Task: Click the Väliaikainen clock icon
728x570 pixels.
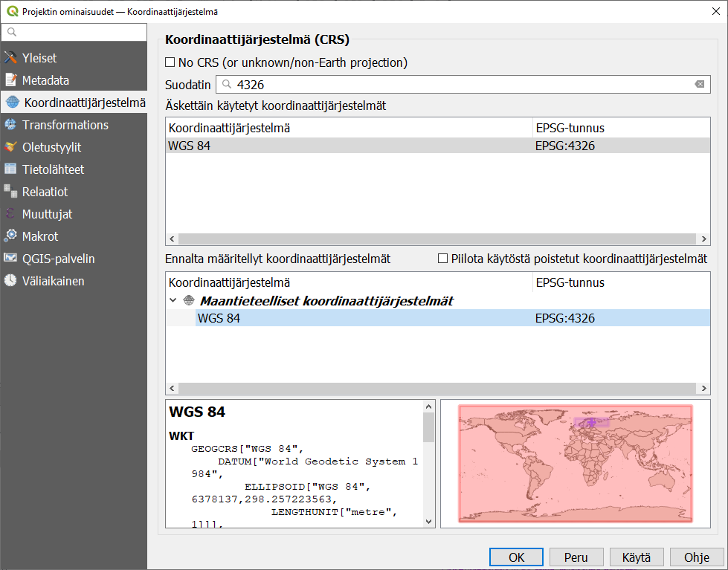Action: coord(10,281)
